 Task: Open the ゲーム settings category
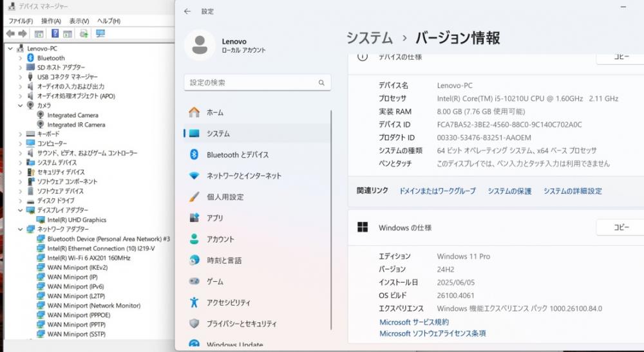pyautogui.click(x=214, y=281)
